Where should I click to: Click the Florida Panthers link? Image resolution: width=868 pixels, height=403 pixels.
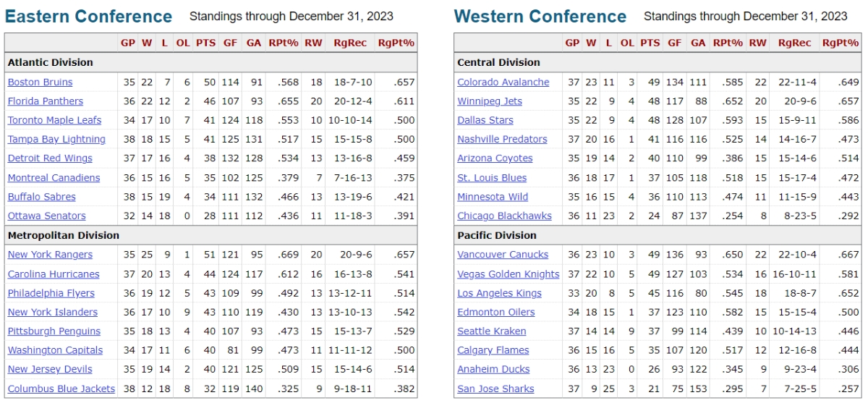(x=45, y=101)
